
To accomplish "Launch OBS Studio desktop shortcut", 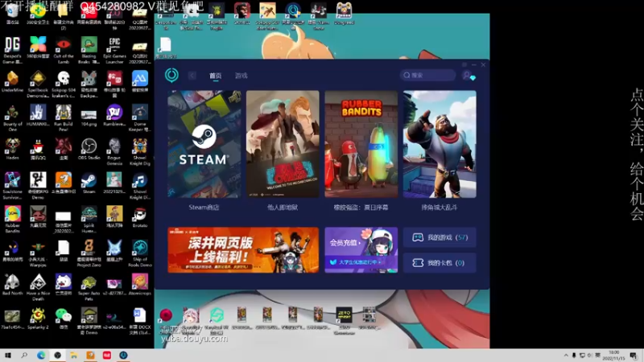I will 89,150.
